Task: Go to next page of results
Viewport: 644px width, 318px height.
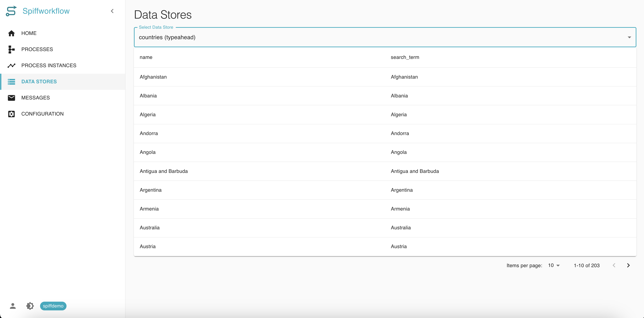Action: tap(628, 265)
